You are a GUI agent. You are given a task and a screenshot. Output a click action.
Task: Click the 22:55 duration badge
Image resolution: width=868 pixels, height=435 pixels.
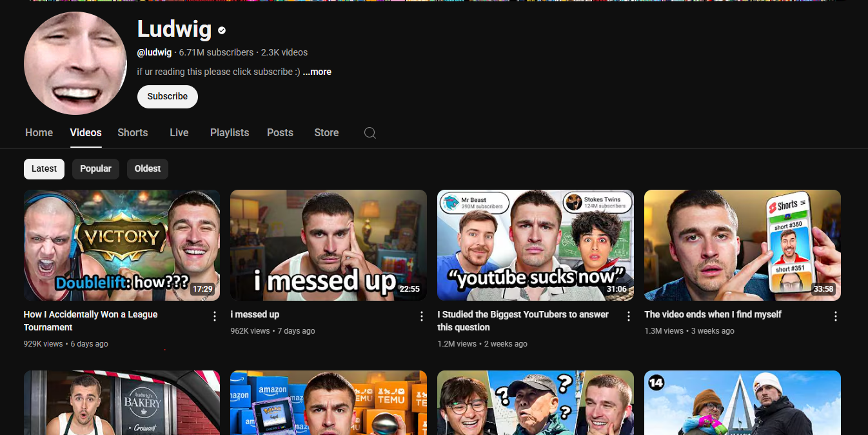[x=409, y=289]
